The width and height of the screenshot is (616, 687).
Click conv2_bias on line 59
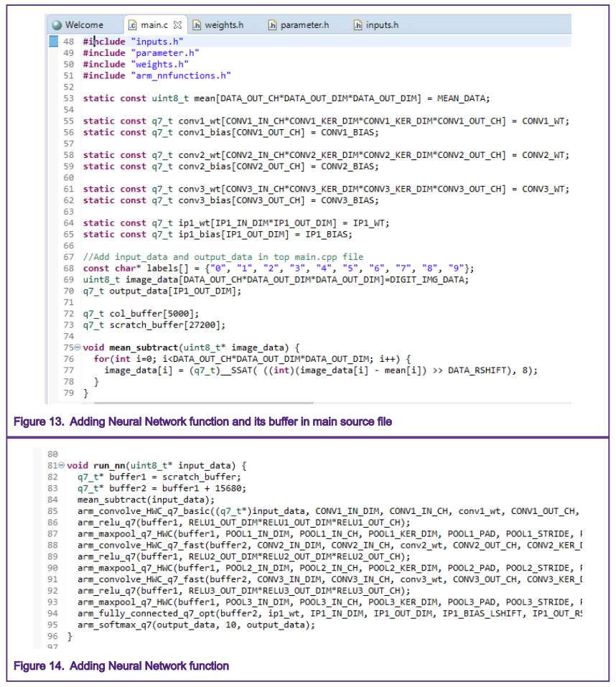(x=205, y=167)
